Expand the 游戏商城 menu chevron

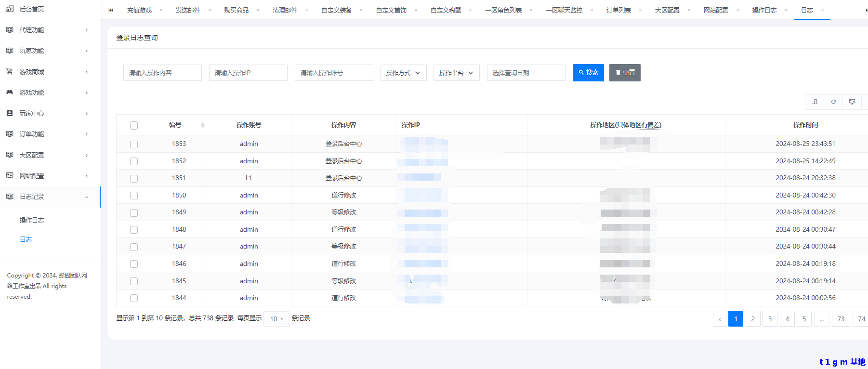(x=87, y=72)
